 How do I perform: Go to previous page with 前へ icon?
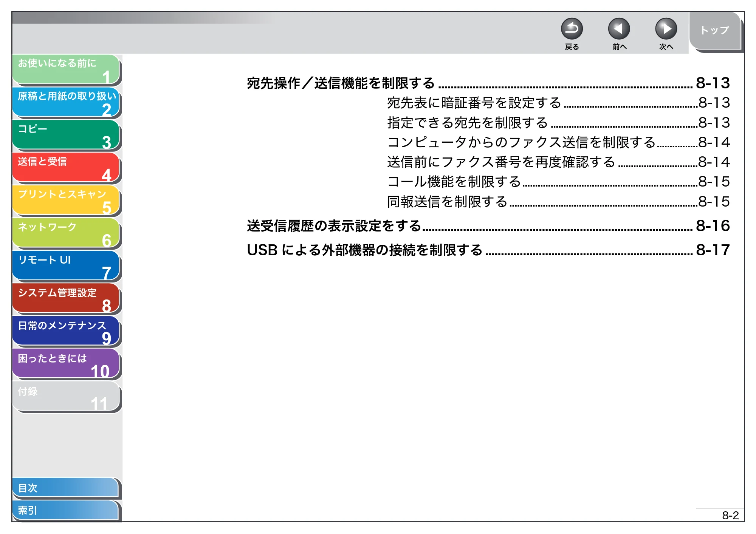click(x=619, y=29)
